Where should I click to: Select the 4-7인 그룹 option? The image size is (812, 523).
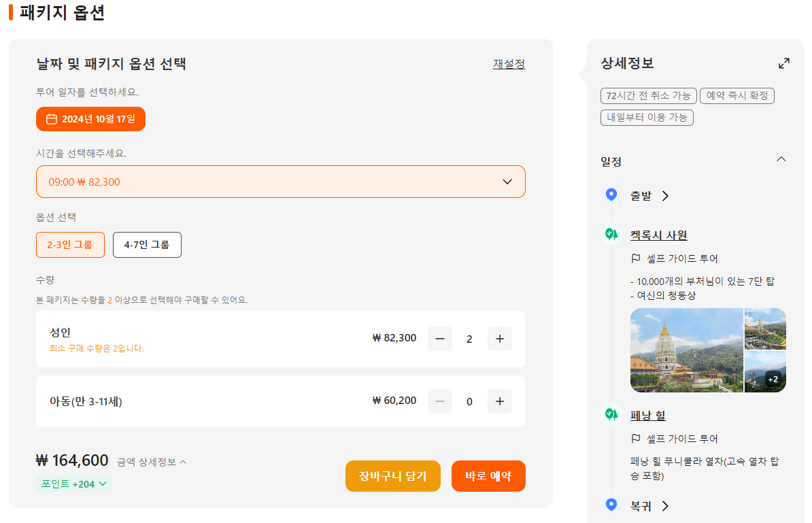147,245
